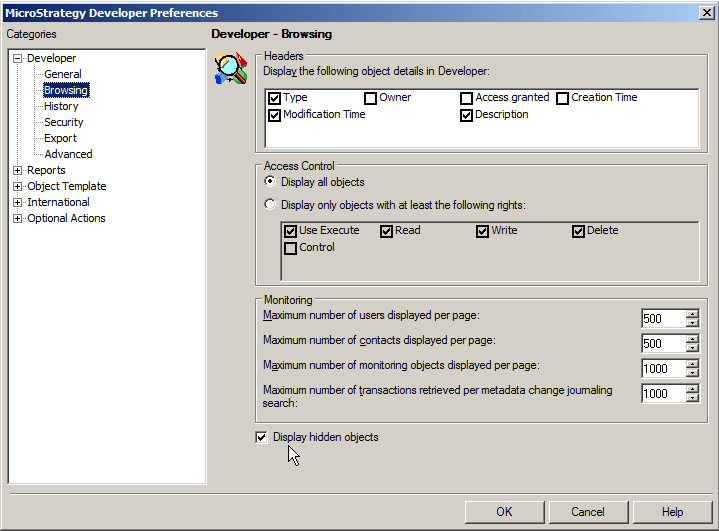This screenshot has height=531, width=719.
Task: Click the max contacts per page field
Action: [x=664, y=343]
